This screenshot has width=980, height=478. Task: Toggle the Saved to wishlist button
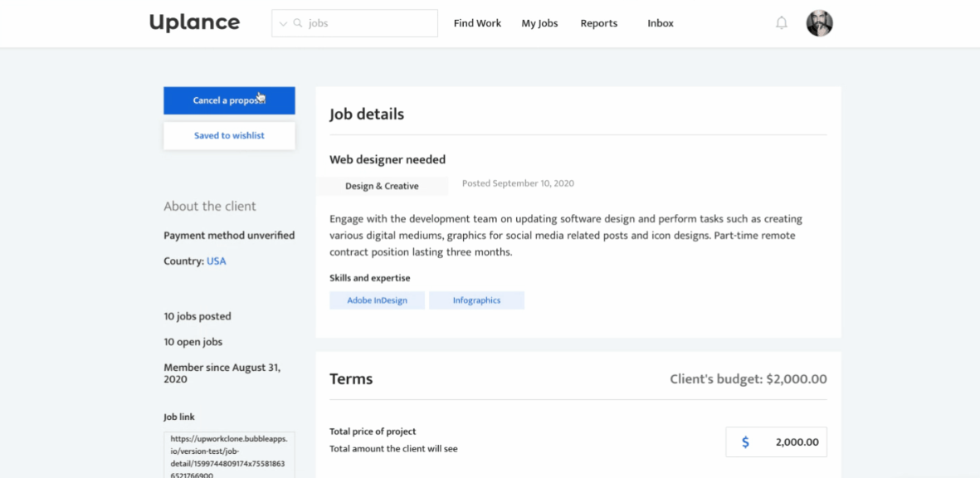tap(229, 136)
